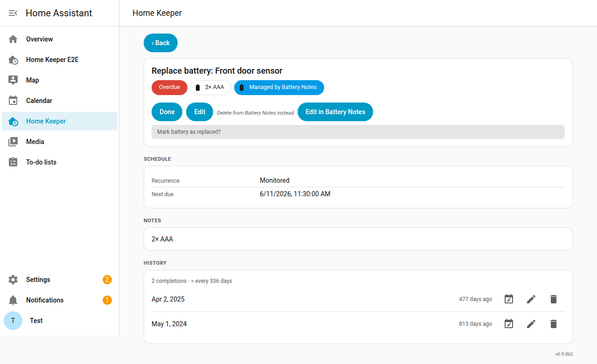Open Settings
Screen dimensions: 597x364
click(60, 280)
